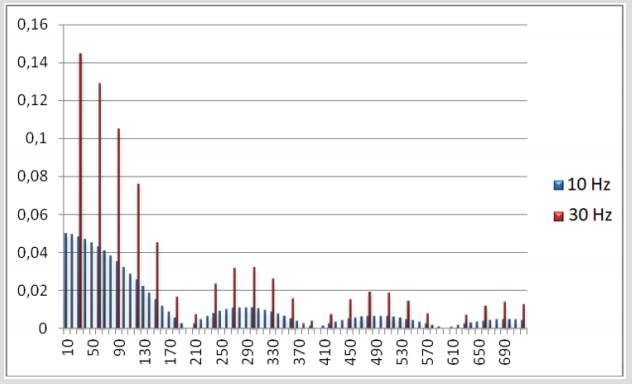Click the 0,06 y-axis label
Screen dimensions: 632x384
[x=32, y=215]
